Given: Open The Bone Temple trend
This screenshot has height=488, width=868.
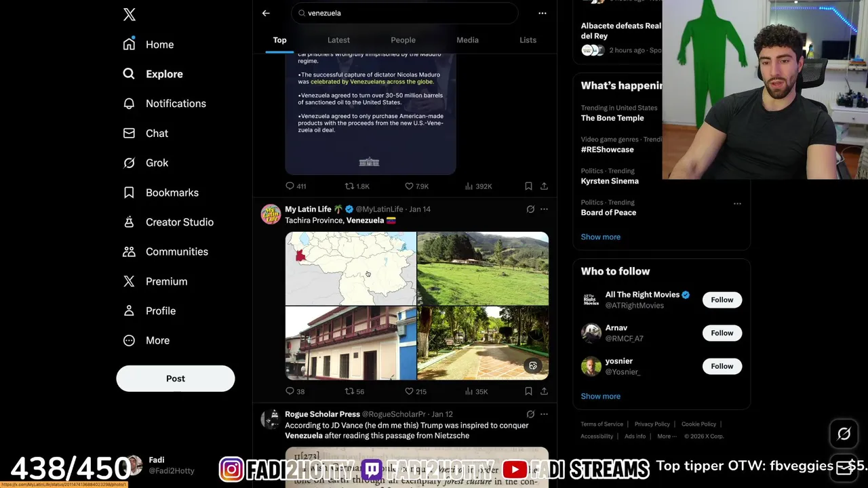Looking at the screenshot, I should pyautogui.click(x=612, y=118).
